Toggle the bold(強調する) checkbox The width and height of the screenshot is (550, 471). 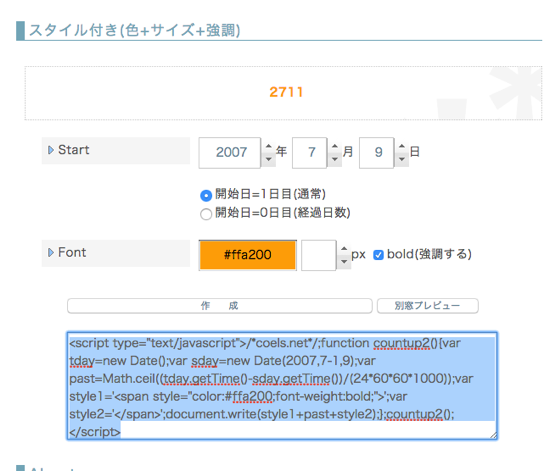[378, 255]
